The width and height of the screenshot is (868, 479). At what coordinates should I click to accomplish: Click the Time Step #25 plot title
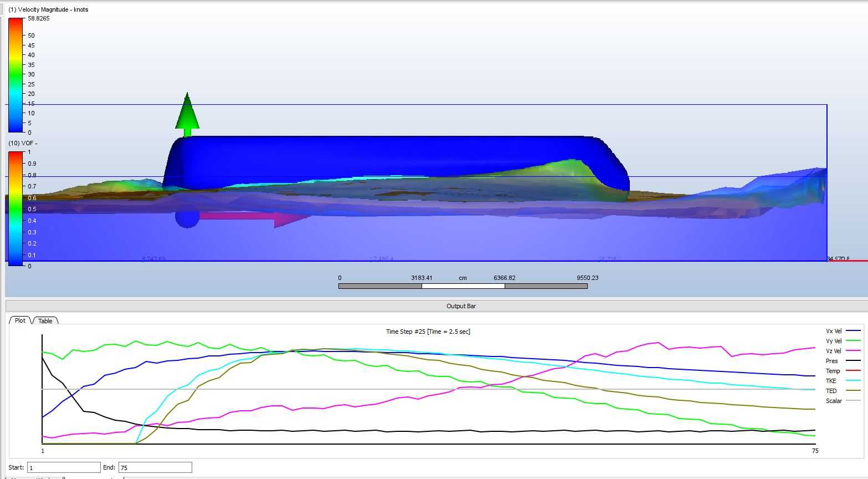tap(428, 332)
